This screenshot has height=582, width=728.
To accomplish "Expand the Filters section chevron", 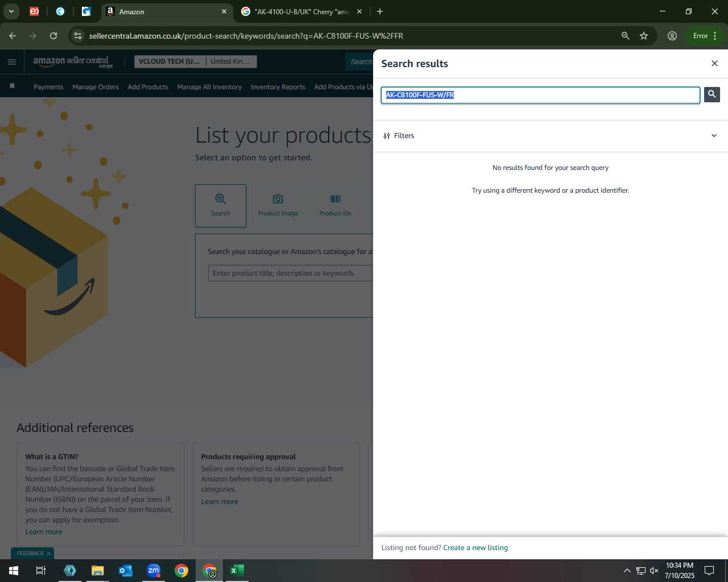I will (x=714, y=136).
